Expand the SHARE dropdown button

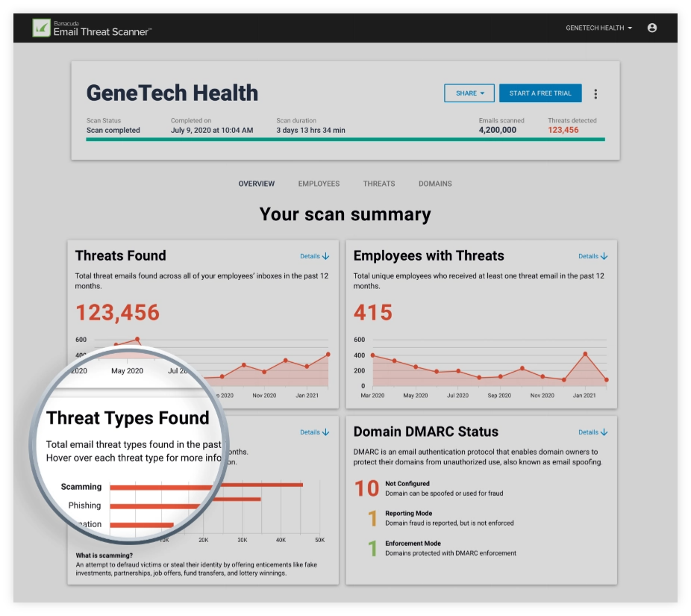click(x=469, y=93)
